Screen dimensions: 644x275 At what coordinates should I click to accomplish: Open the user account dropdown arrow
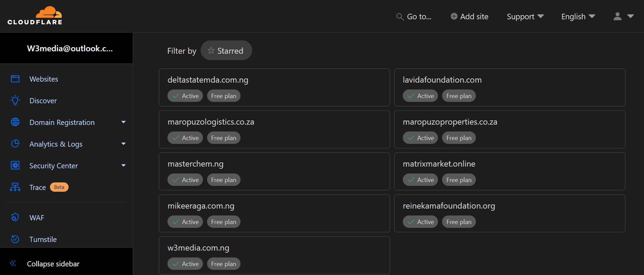pyautogui.click(x=631, y=16)
